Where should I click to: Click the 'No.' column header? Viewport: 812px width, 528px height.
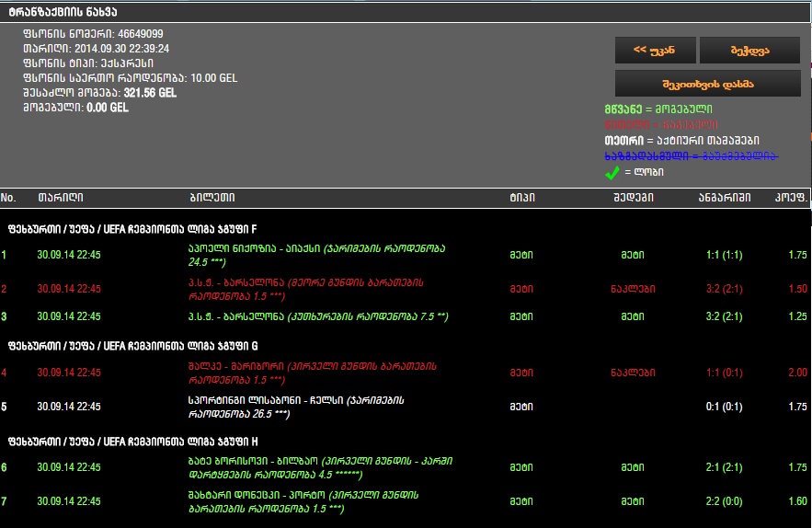(8, 198)
